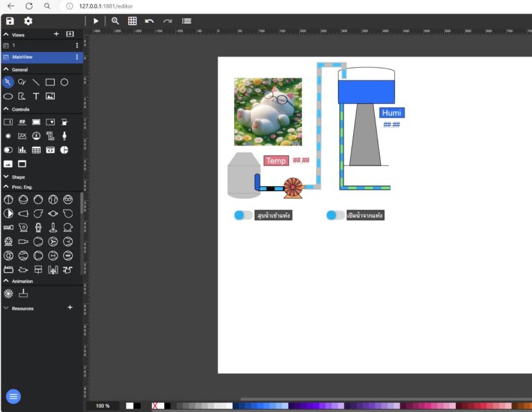Toggle the grid display icon

[x=132, y=21]
